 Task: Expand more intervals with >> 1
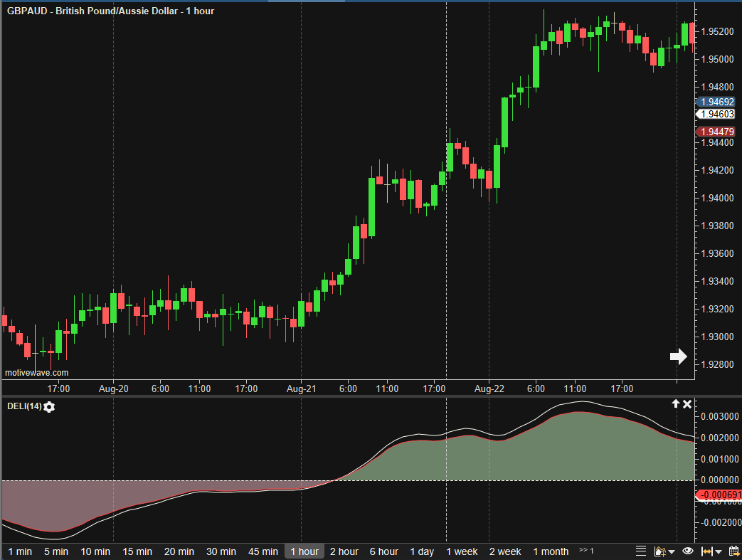pos(586,551)
